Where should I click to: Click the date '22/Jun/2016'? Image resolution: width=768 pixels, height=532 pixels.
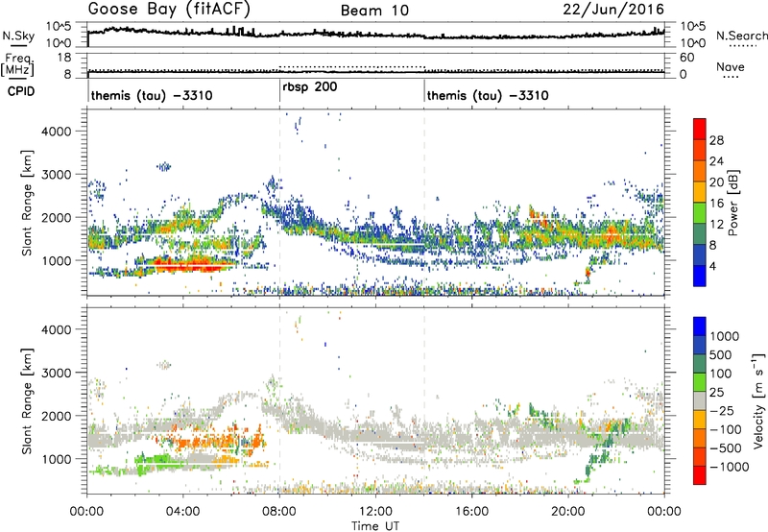pos(613,10)
